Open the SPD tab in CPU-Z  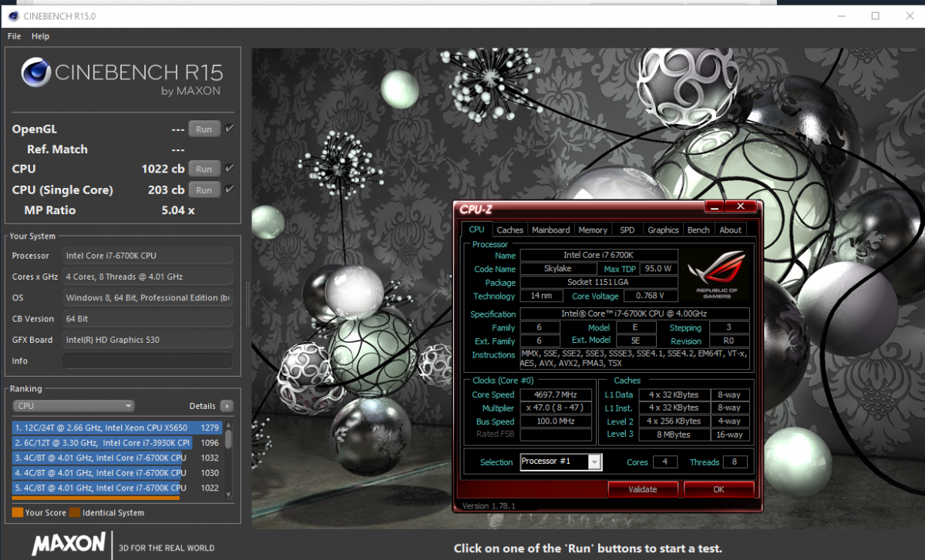click(x=627, y=230)
